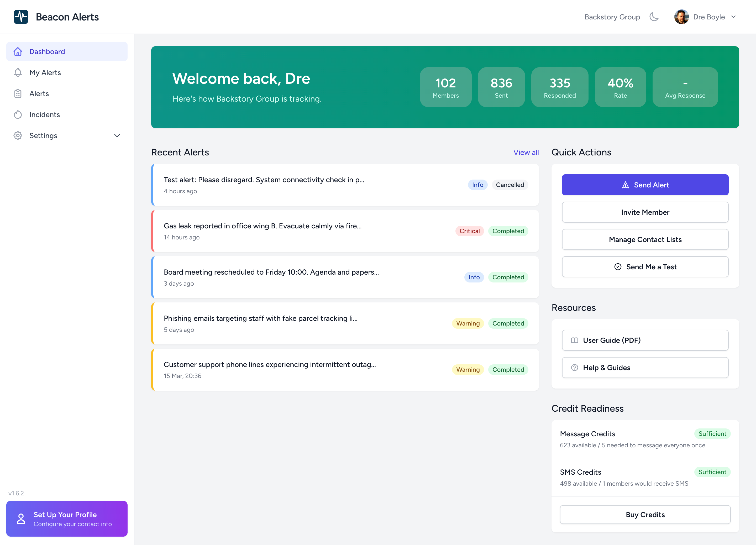Click the Beacon Alerts pulse logo icon
Viewport: 756px width, 545px height.
point(21,17)
